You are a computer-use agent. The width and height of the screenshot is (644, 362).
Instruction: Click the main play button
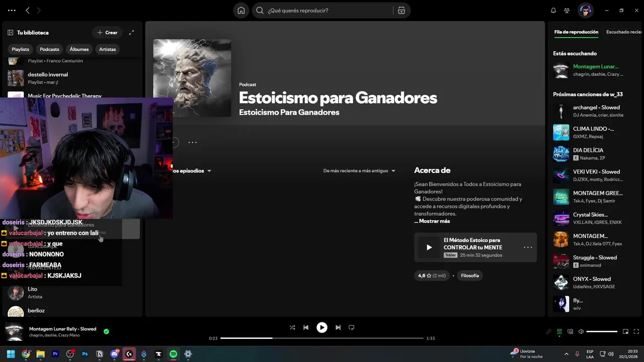click(x=322, y=327)
